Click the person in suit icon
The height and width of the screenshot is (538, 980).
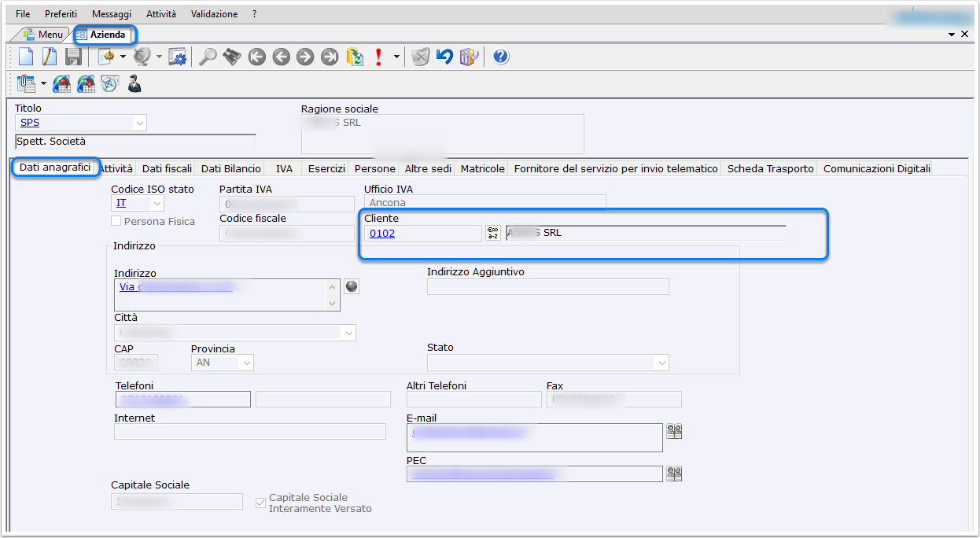(x=134, y=83)
